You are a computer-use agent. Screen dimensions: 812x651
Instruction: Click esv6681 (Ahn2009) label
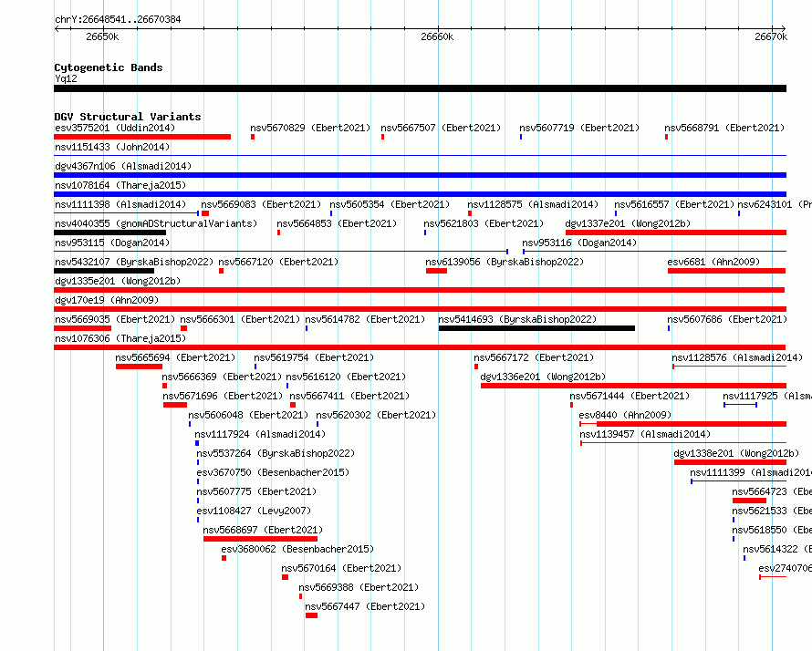click(x=713, y=262)
